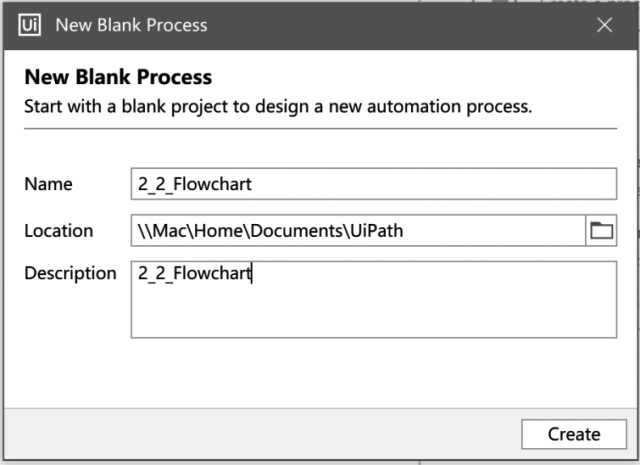Image resolution: width=640 pixels, height=465 pixels.
Task: Click the UiPath logo in title bar
Action: click(x=29, y=25)
